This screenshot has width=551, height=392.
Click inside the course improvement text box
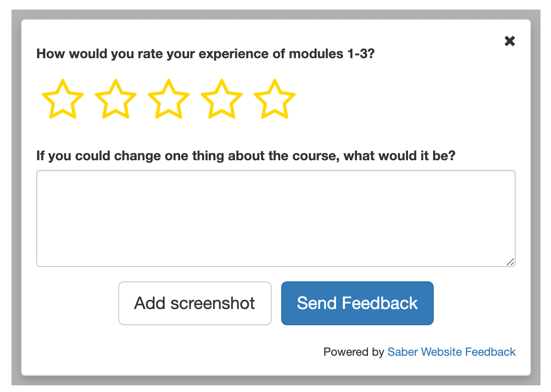pos(275,217)
